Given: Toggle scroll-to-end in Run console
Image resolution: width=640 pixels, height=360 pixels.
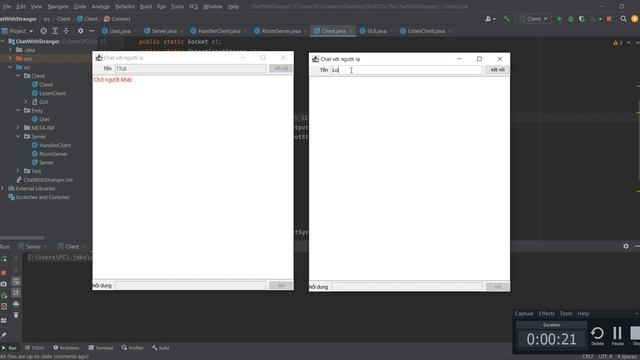Looking at the screenshot, I should coord(16,293).
